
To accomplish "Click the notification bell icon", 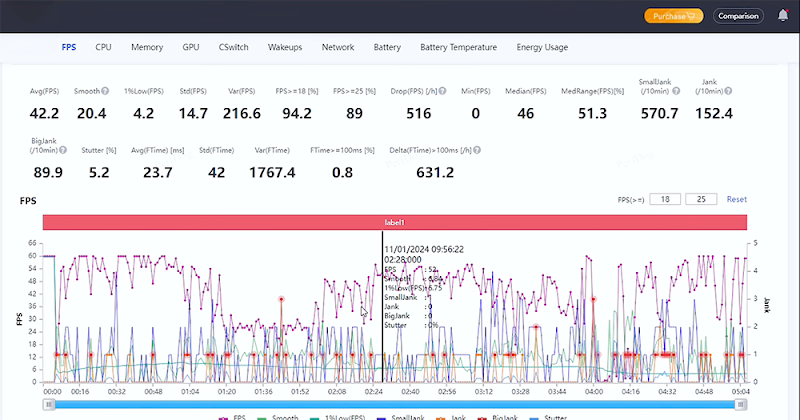I will (x=782, y=16).
